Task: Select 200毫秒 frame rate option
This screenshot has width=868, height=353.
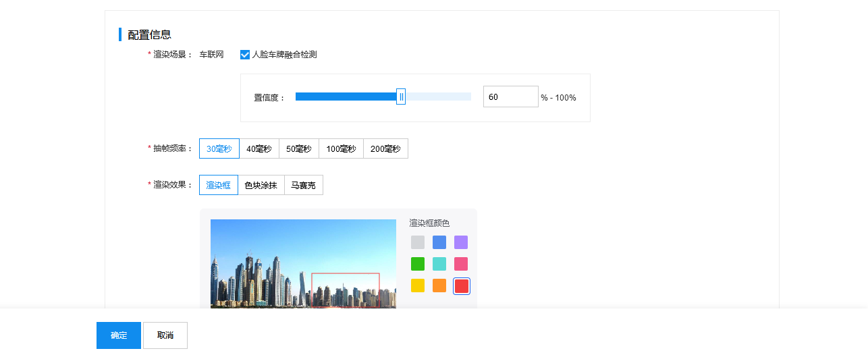Action: click(x=386, y=148)
